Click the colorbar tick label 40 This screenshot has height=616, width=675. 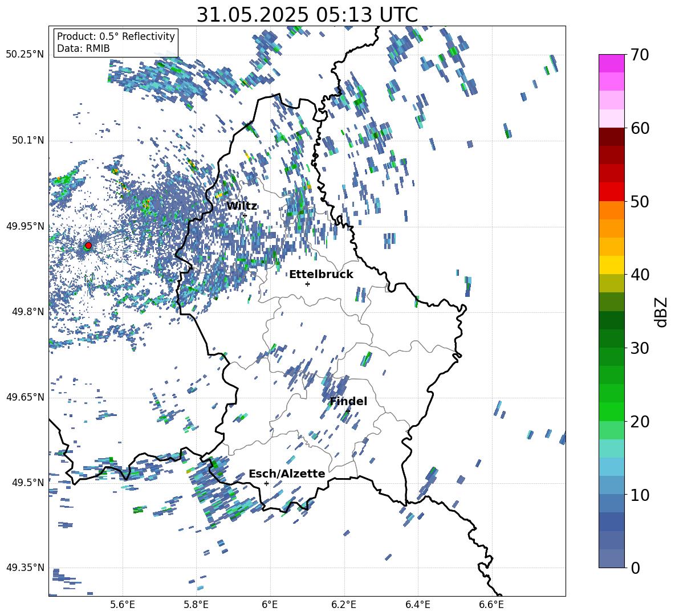(640, 275)
